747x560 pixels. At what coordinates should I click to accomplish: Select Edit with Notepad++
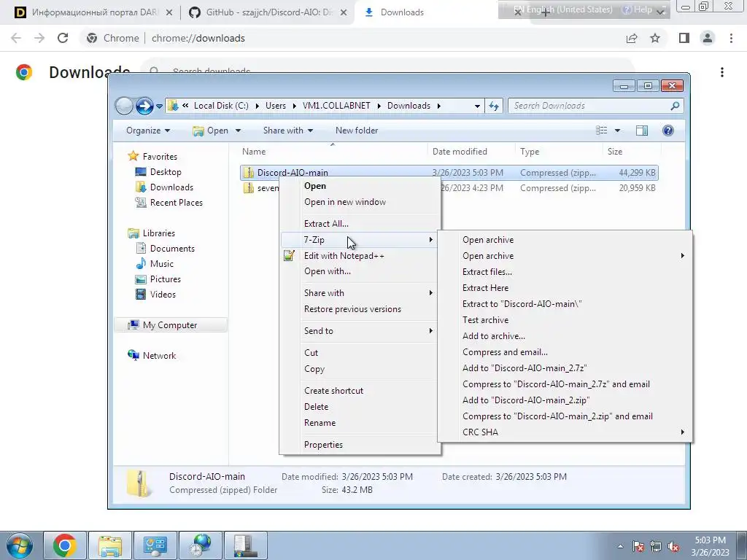[344, 256]
